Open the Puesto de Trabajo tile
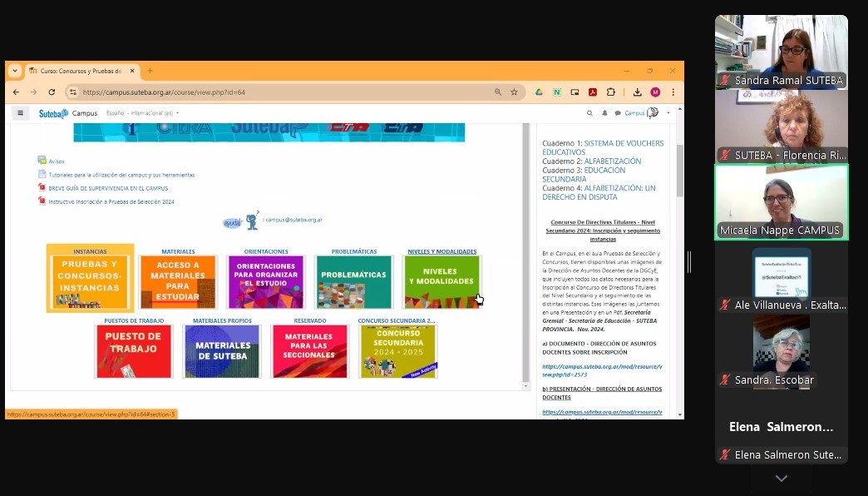868x496 pixels. (133, 351)
